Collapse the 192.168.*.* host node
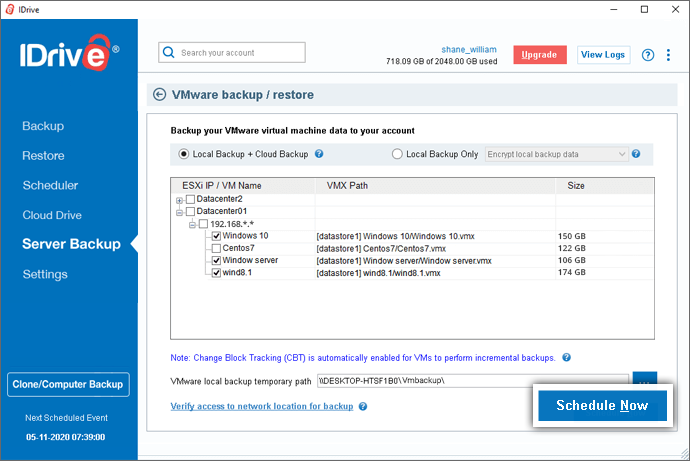This screenshot has height=461, width=690. 192,225
